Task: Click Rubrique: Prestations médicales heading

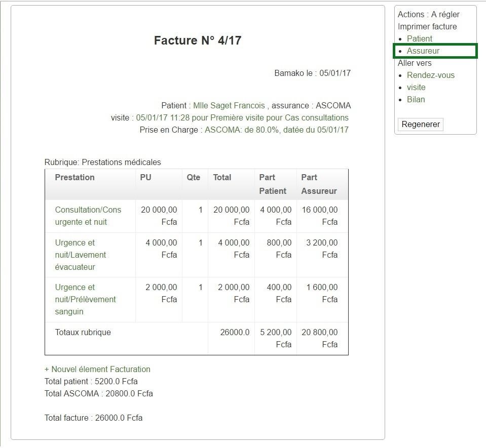Action: click(102, 162)
